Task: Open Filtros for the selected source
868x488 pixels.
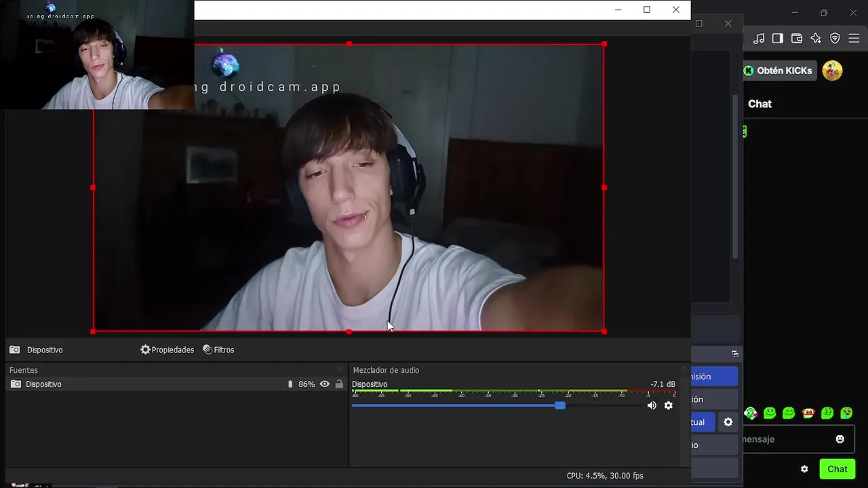Action: 218,350
